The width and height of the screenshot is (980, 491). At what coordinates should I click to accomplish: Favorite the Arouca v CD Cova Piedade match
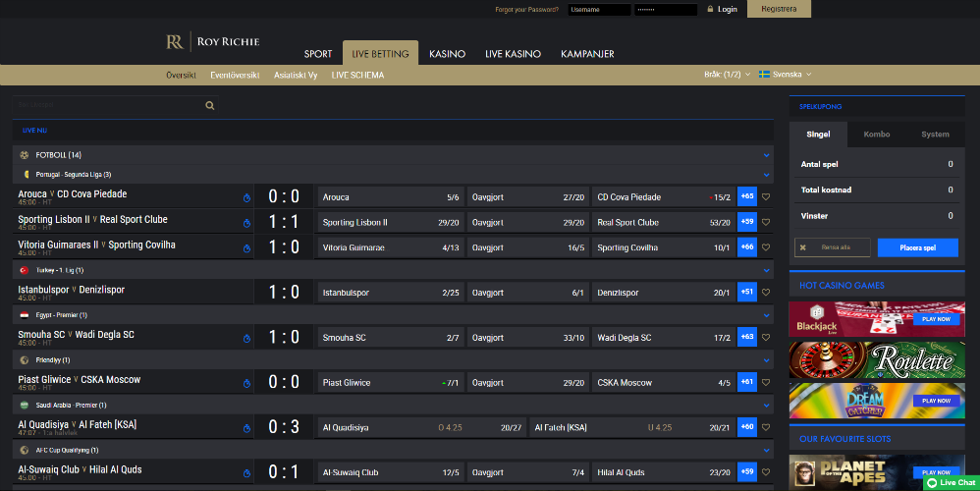[x=766, y=196]
